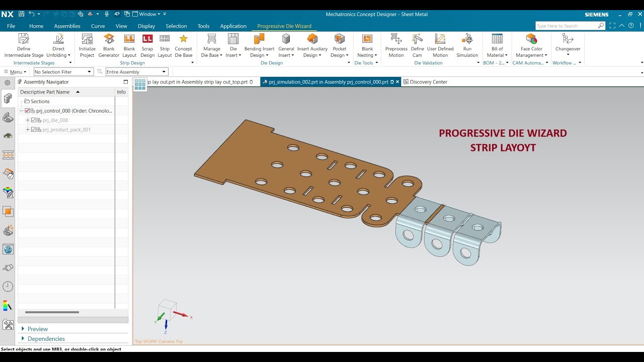Viewport: 644px width, 362px height.
Task: Click the Define Intermediate Stage icon
Action: [24, 39]
